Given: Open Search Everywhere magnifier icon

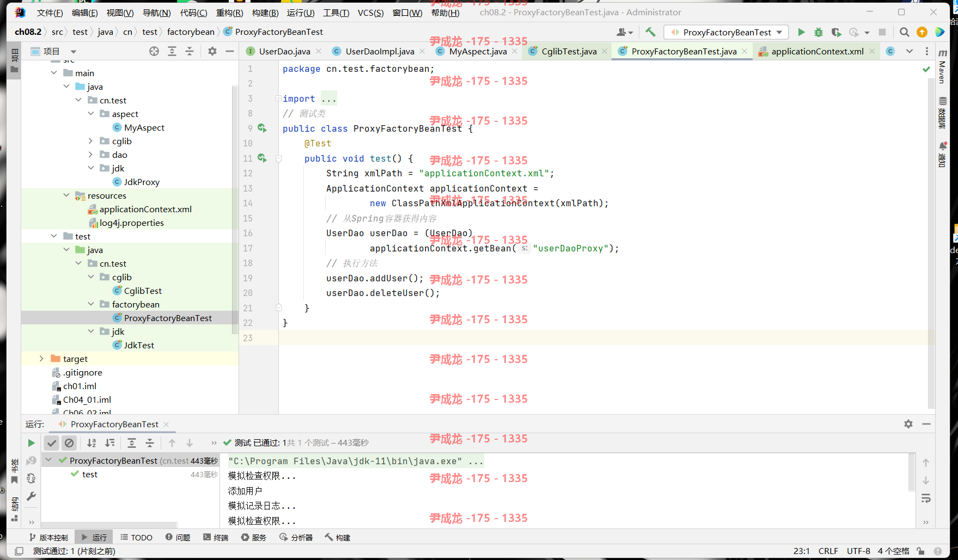Looking at the screenshot, I should 905,32.
